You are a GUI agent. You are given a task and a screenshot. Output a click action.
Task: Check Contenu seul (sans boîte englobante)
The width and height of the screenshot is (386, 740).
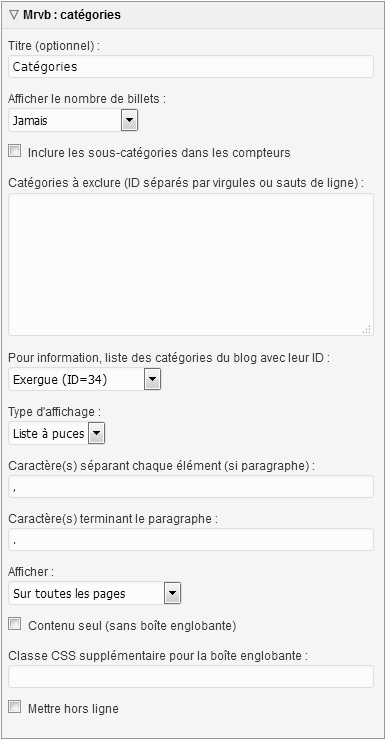(15, 625)
